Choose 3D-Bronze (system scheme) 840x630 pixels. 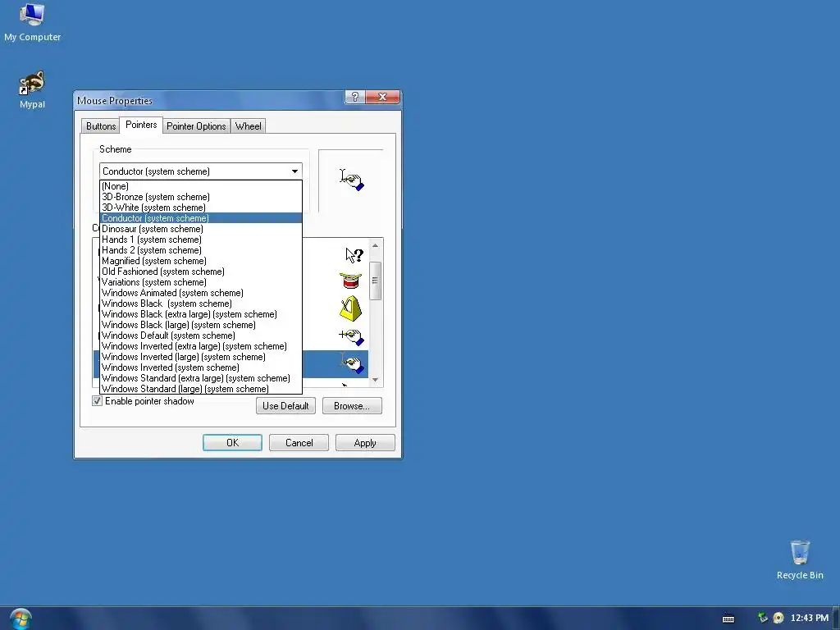point(201,197)
